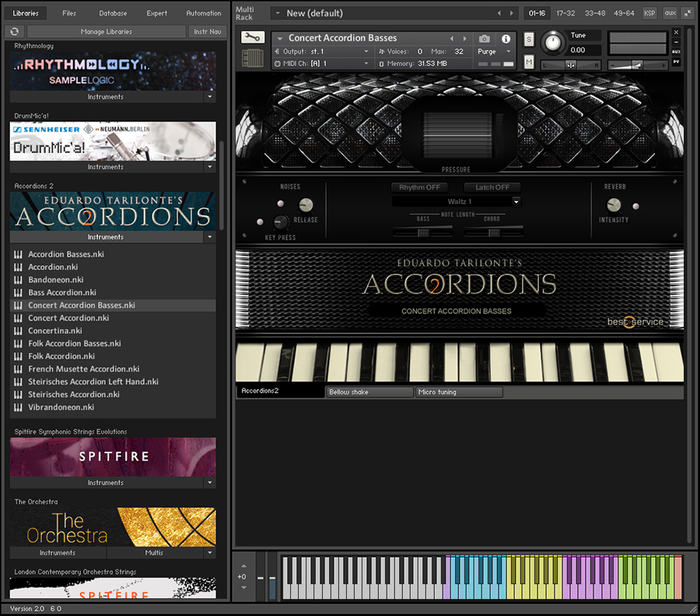The height and width of the screenshot is (616, 700).
Task: Click the Bass note length slider
Action: point(423,233)
